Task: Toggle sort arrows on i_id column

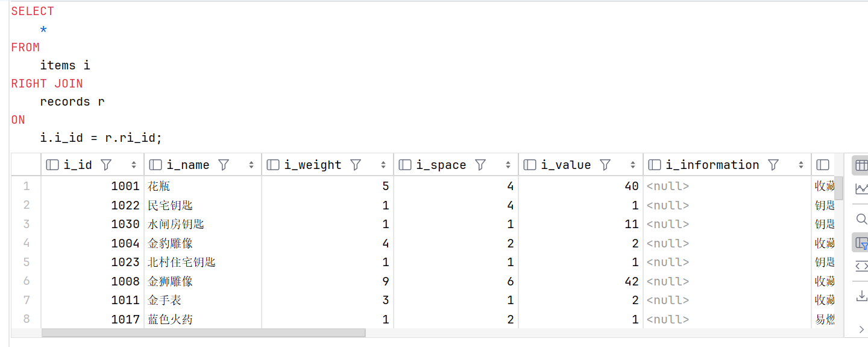Action: 134,165
